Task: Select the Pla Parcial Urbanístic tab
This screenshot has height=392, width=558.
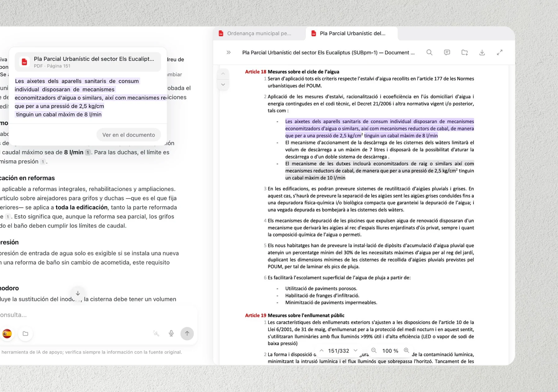Action: [352, 33]
